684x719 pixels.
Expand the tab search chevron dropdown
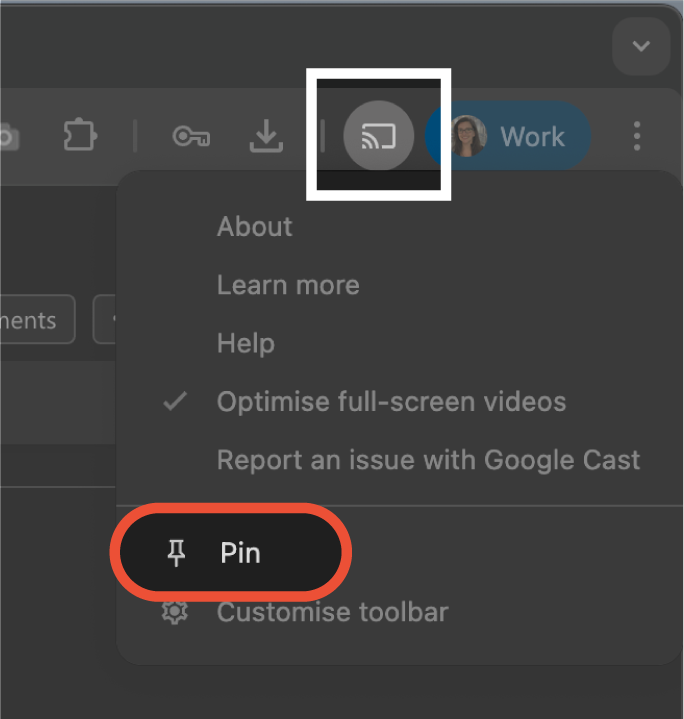click(x=641, y=46)
